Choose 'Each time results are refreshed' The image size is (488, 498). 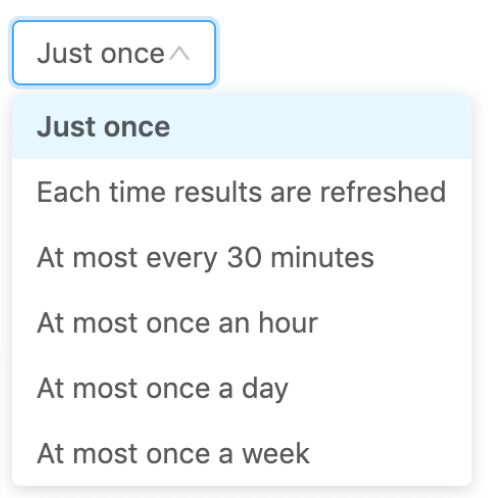[x=242, y=192]
